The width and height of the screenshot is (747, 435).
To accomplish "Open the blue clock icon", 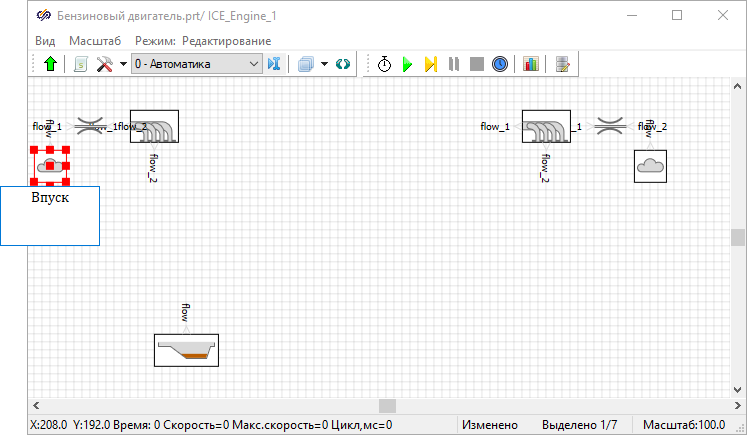I will point(499,64).
